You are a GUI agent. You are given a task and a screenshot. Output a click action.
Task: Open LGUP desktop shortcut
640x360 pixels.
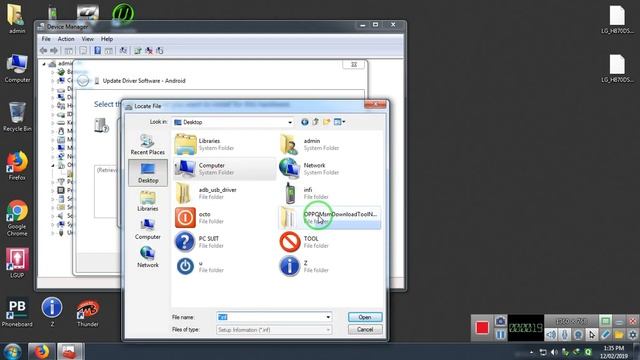click(17, 263)
